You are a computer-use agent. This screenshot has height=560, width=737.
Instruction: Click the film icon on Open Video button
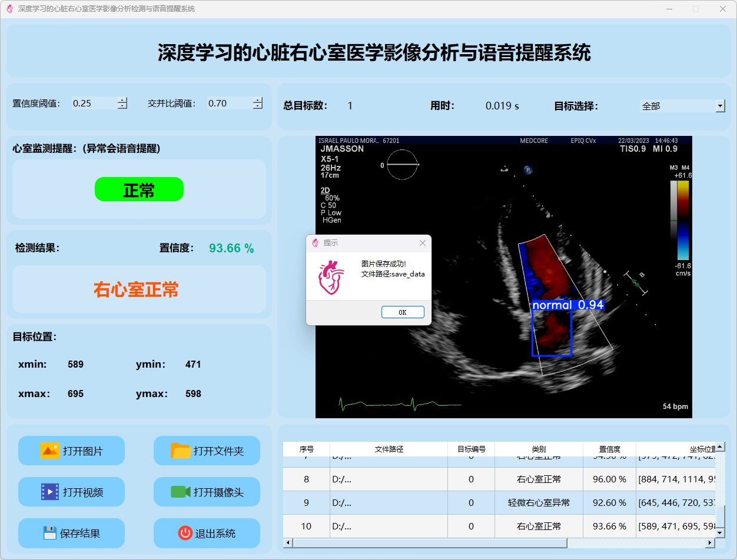49,492
